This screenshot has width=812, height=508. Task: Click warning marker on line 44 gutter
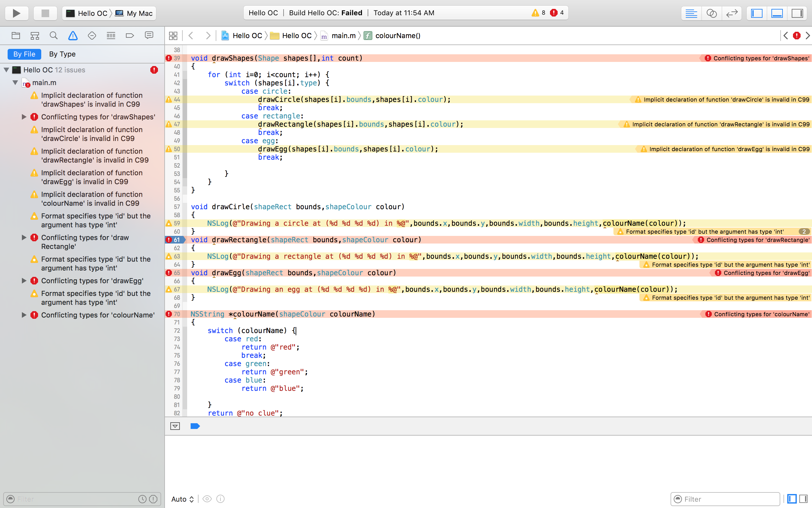point(169,99)
